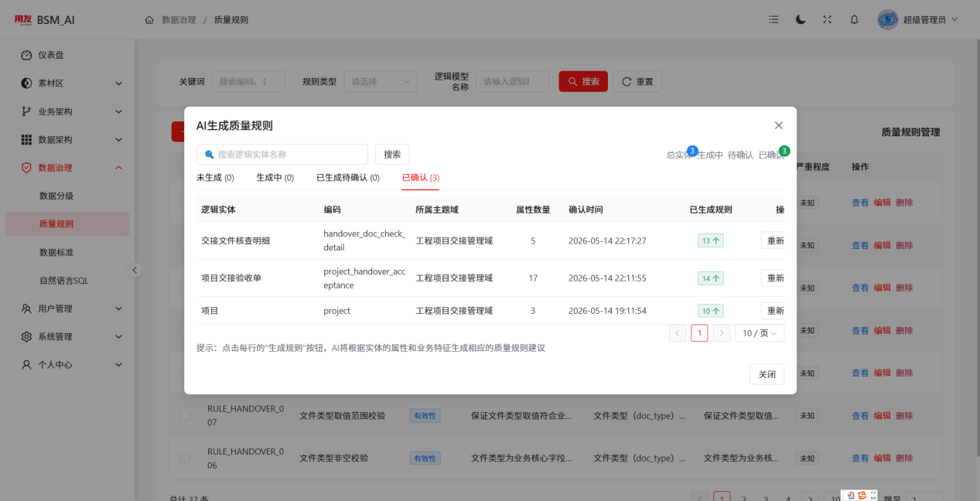The height and width of the screenshot is (501, 980).
Task: Open 数据标准 in the sidebar
Action: 56,252
